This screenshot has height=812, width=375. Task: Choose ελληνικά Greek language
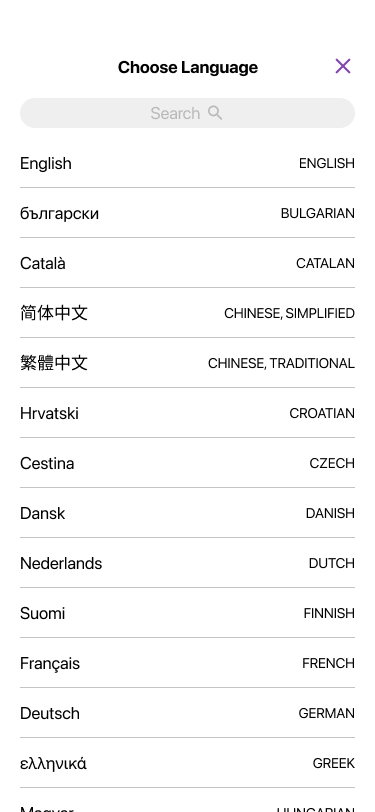[x=188, y=763]
